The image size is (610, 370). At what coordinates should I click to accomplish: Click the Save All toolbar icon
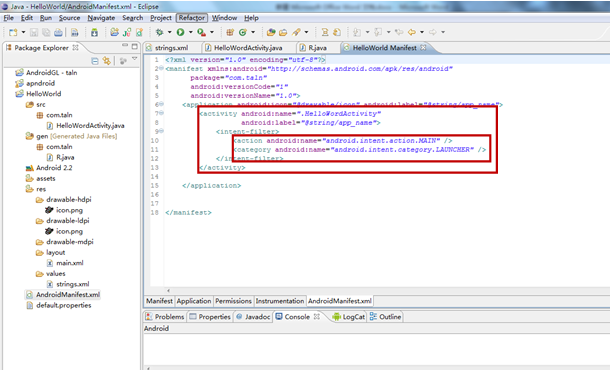[x=46, y=32]
